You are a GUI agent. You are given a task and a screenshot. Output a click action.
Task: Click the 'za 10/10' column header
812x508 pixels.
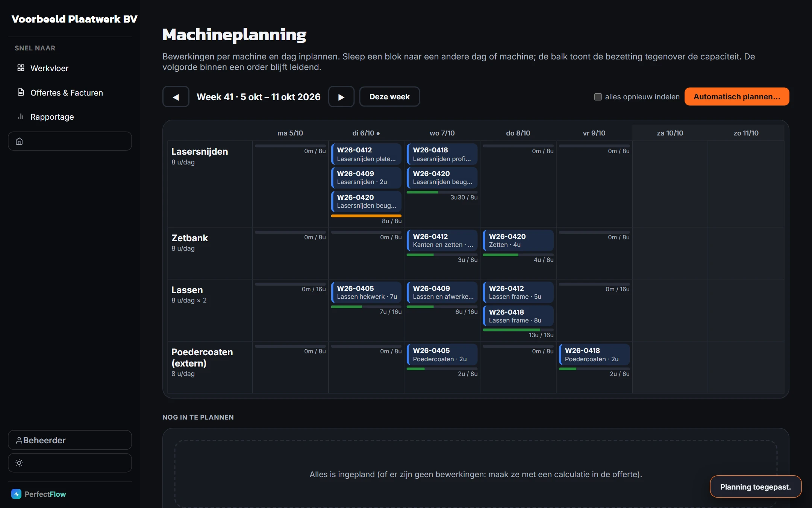pyautogui.click(x=670, y=133)
